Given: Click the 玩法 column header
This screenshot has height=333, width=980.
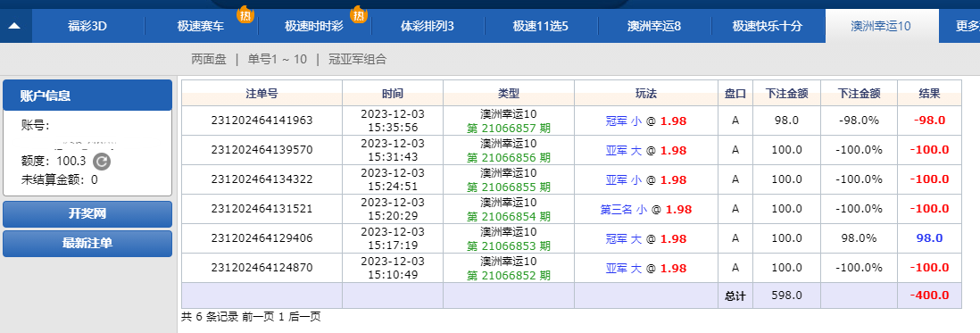Looking at the screenshot, I should tap(646, 94).
